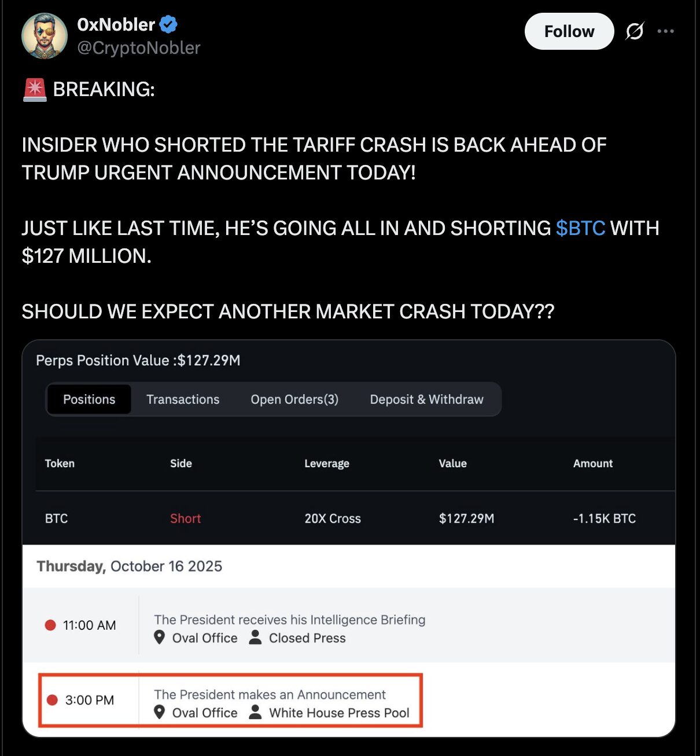
Task: Click the blue verified badge icon
Action: tap(168, 24)
